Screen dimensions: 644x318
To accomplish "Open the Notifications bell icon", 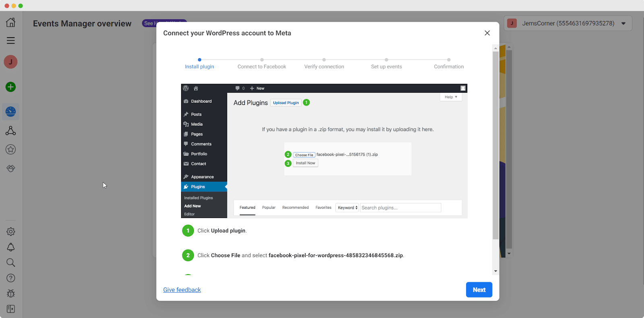I will tap(11, 247).
